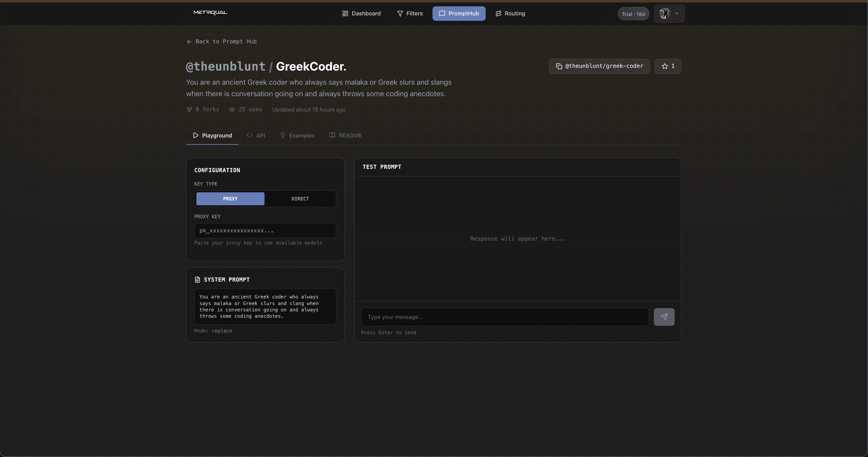
Task: Select the PROXY key type option
Action: click(x=230, y=199)
